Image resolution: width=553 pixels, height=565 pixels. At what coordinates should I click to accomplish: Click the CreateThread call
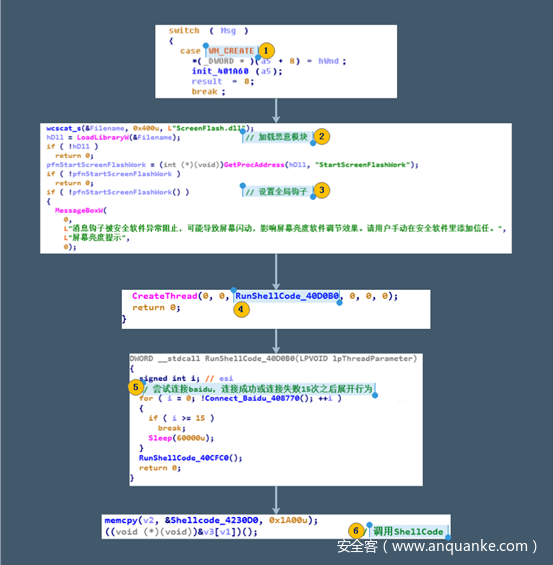click(x=165, y=296)
